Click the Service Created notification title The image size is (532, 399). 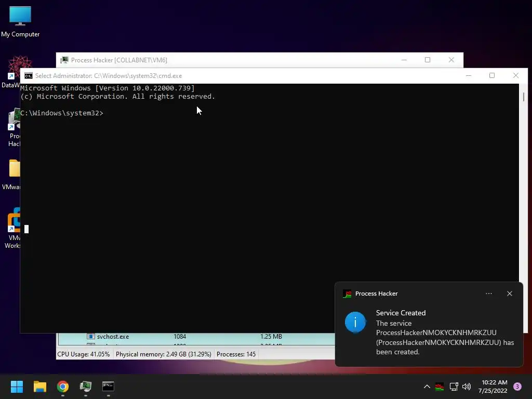(401, 313)
